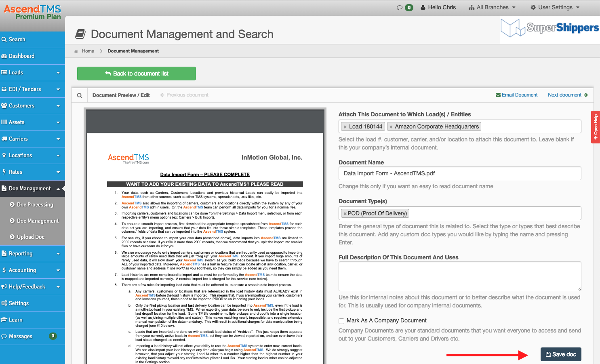Click the home icon in breadcrumb
Screen dimensions: 600x364
click(76, 51)
